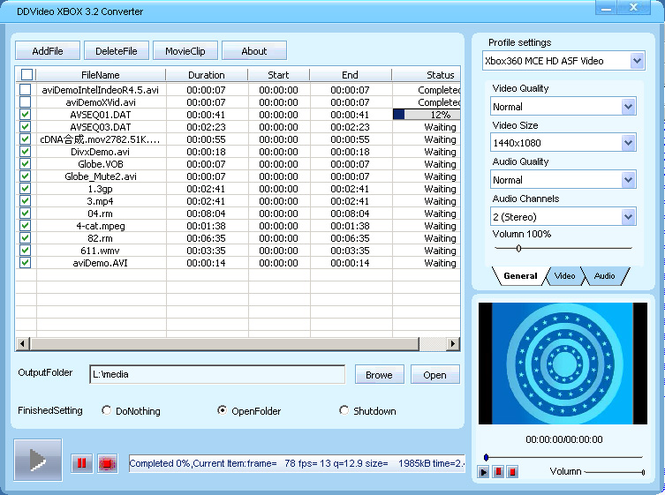
Task: Open the MovieClip button
Action: tap(185, 51)
